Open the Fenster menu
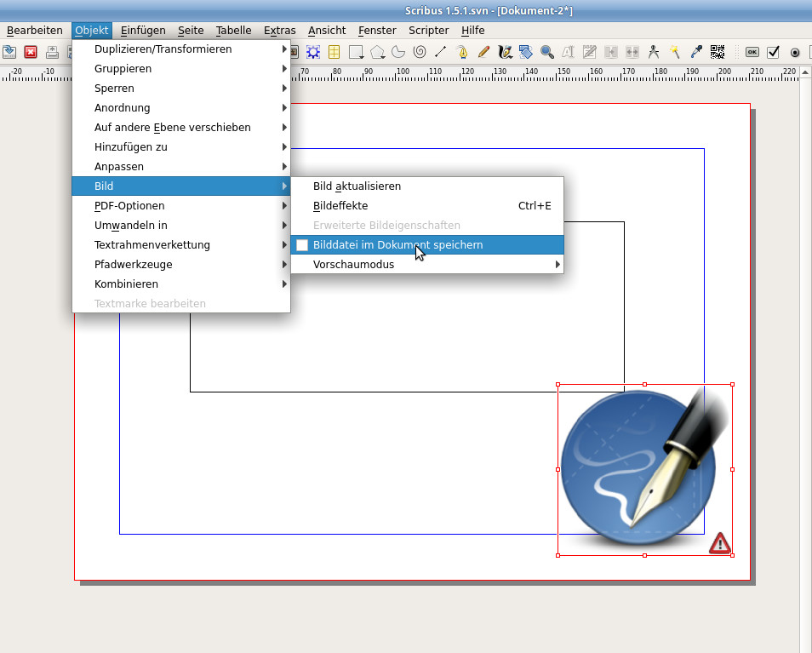The width and height of the screenshot is (812, 653). coord(377,31)
